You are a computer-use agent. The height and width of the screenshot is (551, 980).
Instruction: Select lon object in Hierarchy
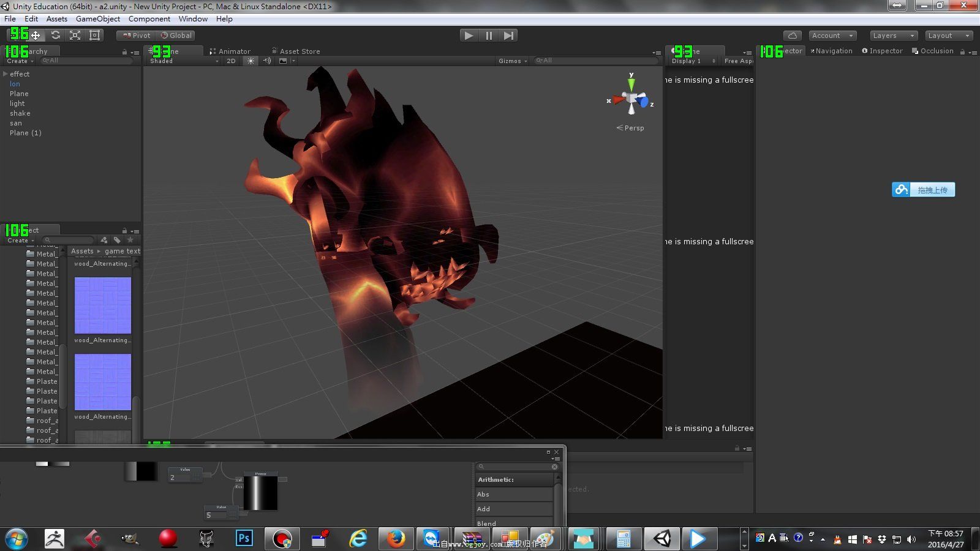(15, 84)
